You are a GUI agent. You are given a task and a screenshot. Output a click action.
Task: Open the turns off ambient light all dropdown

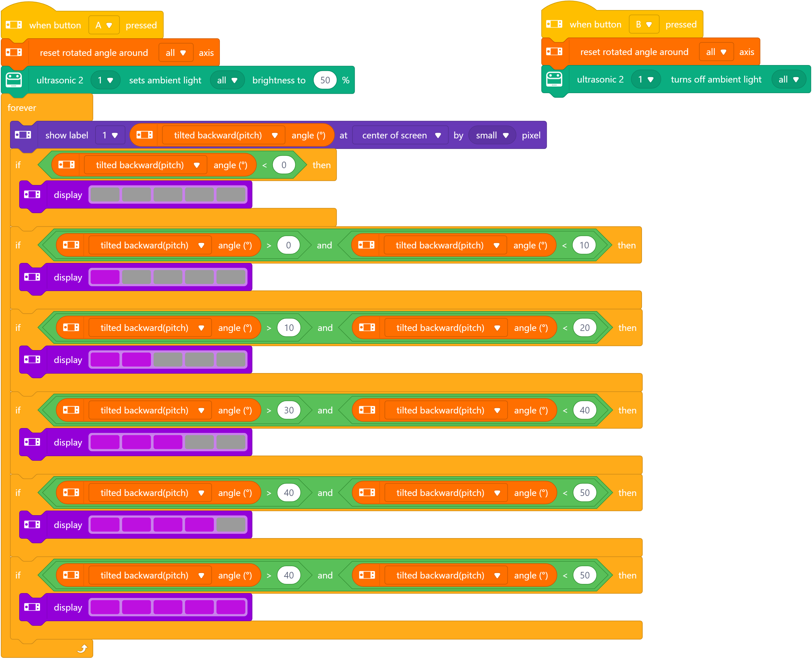tap(788, 79)
